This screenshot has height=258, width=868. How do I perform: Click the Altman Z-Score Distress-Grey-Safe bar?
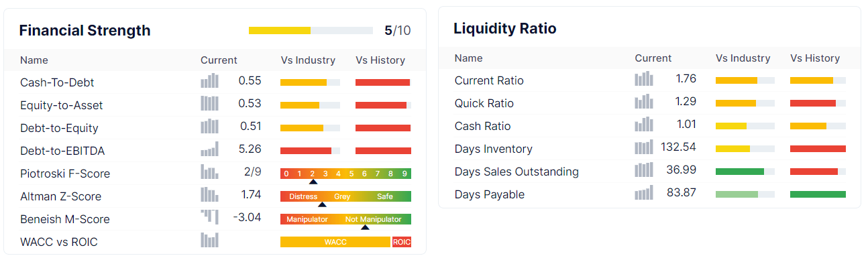click(x=345, y=196)
